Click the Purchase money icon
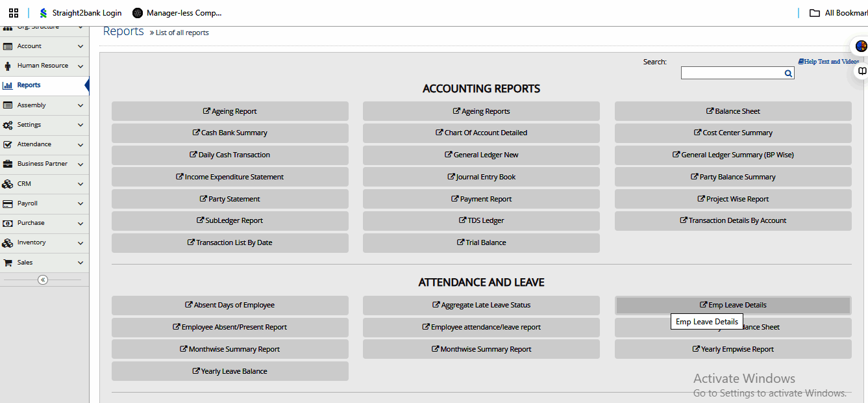This screenshot has width=868, height=403. click(x=8, y=223)
